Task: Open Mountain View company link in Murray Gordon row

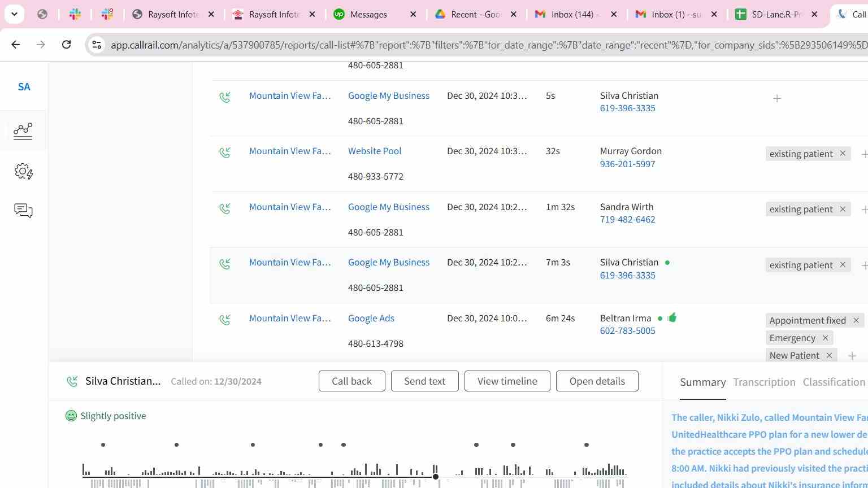Action: coord(290,151)
